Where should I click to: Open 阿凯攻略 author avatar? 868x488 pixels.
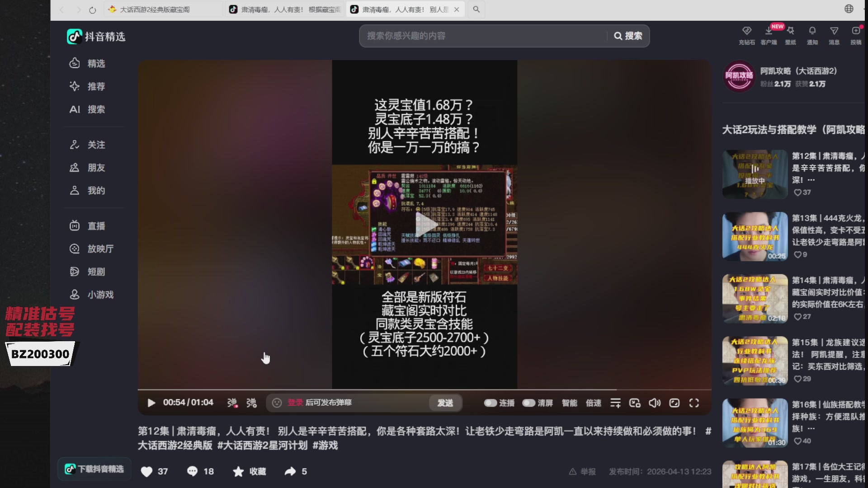739,76
